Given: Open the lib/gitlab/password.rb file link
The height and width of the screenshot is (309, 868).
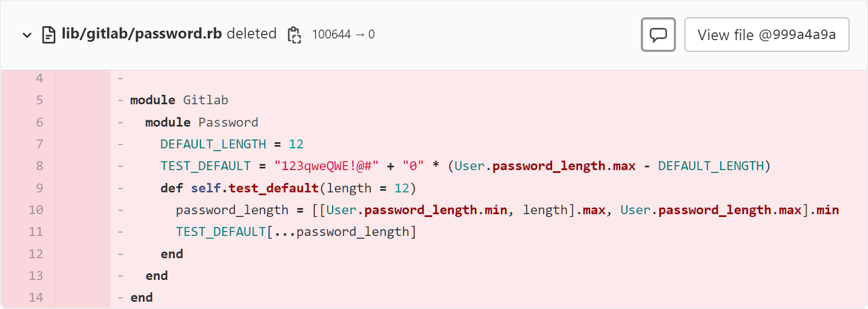Looking at the screenshot, I should tap(142, 34).
